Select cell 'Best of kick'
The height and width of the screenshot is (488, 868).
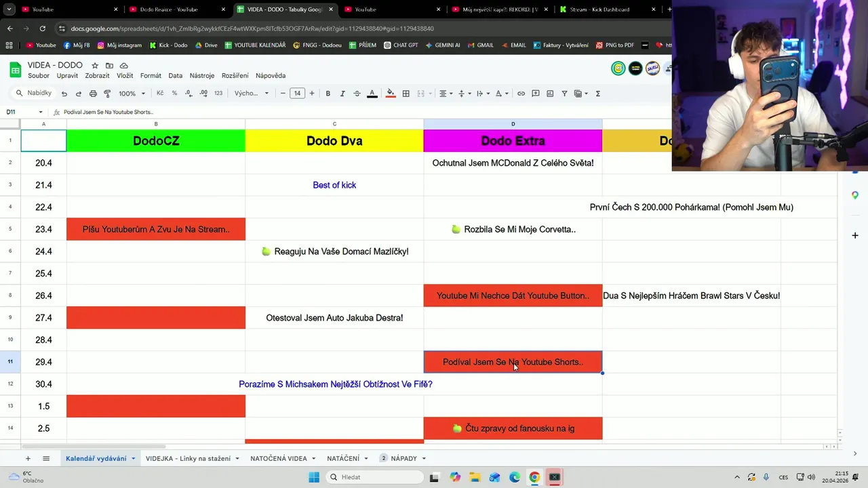click(x=334, y=185)
